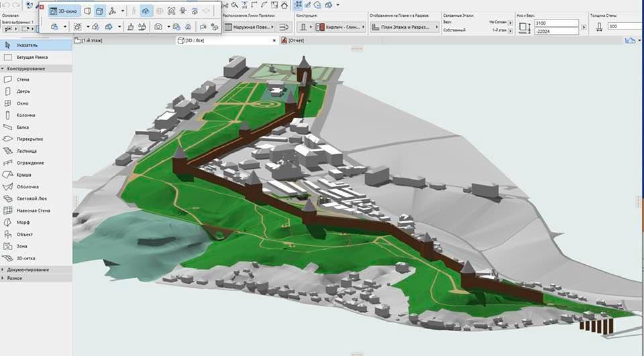
Task: Select the Окно window tool
Action: [x=36, y=103]
